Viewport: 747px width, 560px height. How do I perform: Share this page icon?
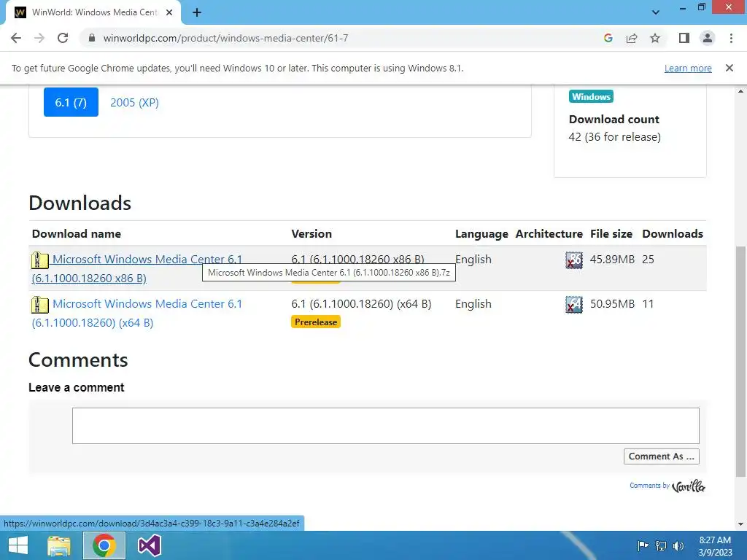click(632, 38)
